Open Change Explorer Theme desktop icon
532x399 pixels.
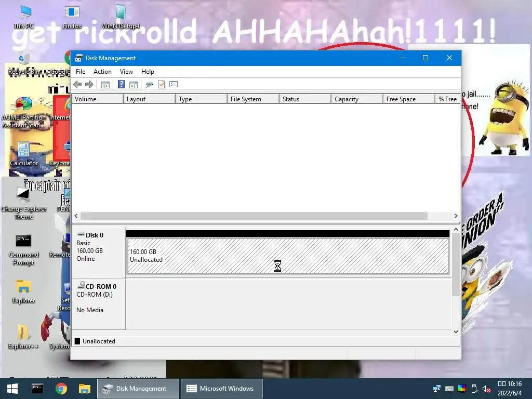[23, 204]
